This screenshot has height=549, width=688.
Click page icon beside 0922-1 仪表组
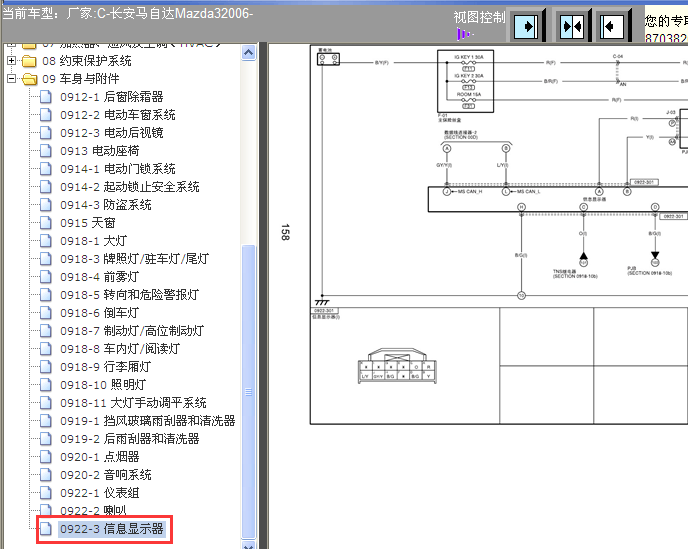point(46,493)
